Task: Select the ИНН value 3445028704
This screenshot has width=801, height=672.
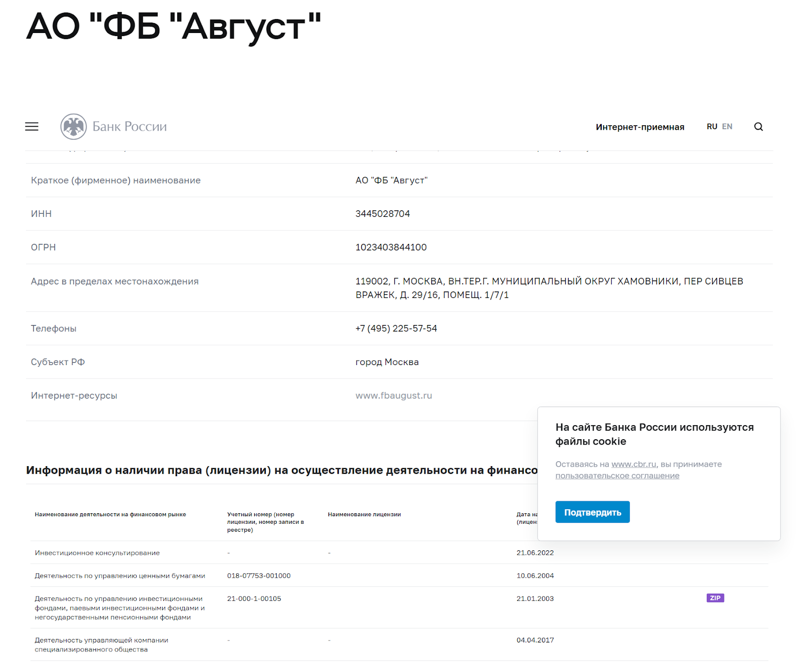Action: 382,214
